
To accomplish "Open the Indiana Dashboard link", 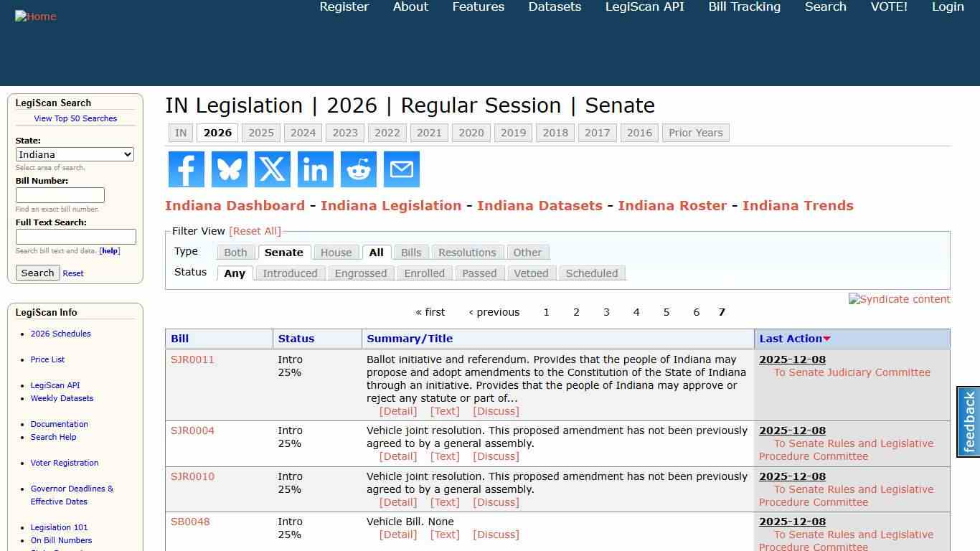I will click(x=235, y=205).
